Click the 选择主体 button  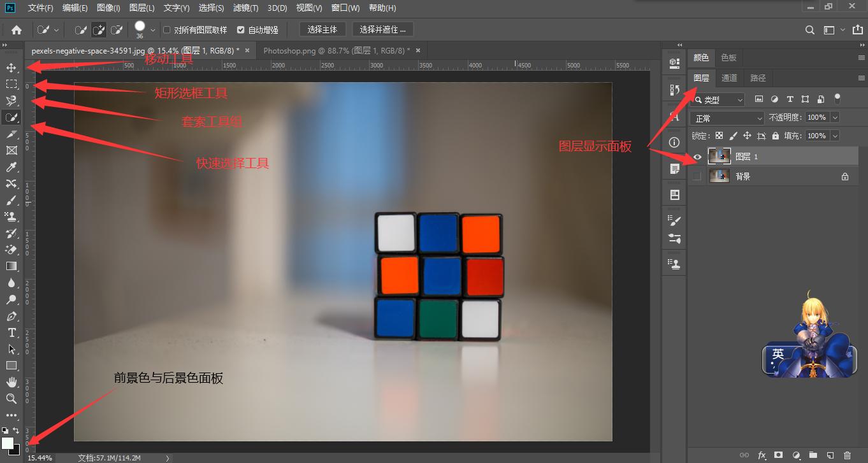(x=323, y=29)
